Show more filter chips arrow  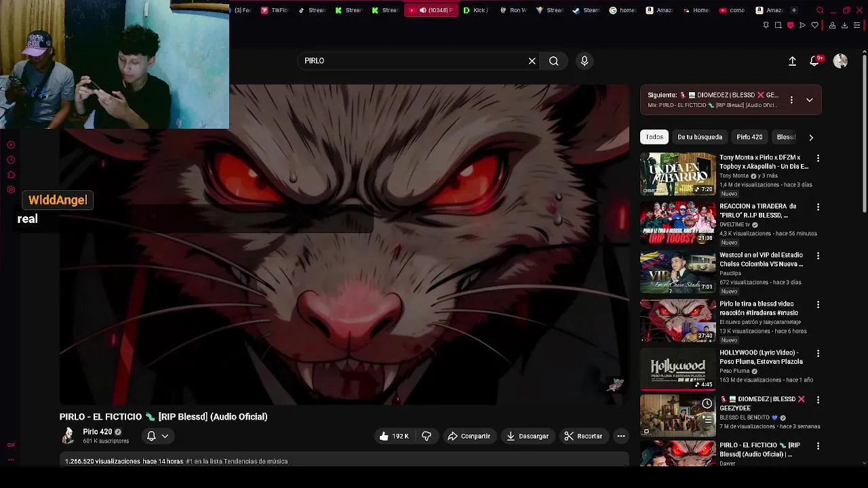point(811,138)
